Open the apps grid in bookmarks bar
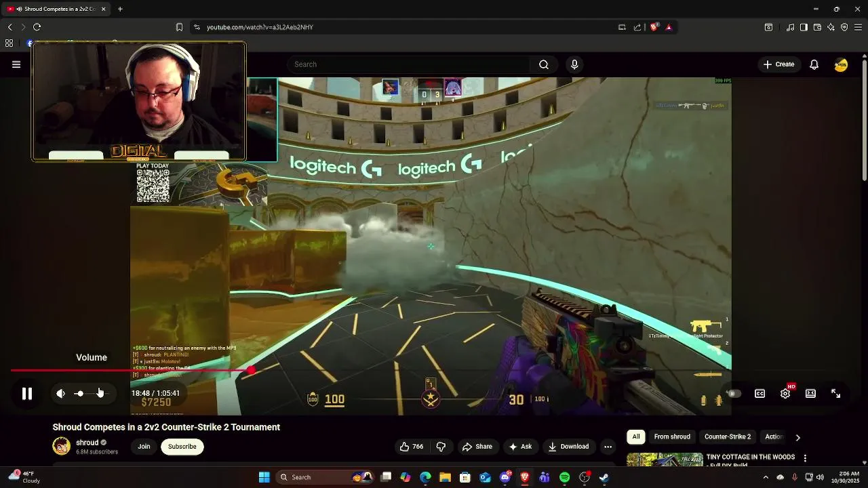Screen dimensions: 868x488 click(9, 43)
